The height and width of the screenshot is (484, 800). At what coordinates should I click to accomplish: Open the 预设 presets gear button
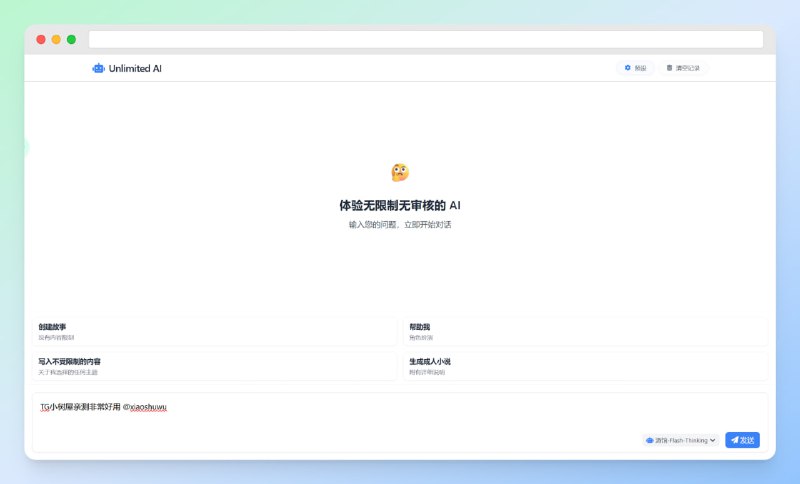(x=635, y=68)
